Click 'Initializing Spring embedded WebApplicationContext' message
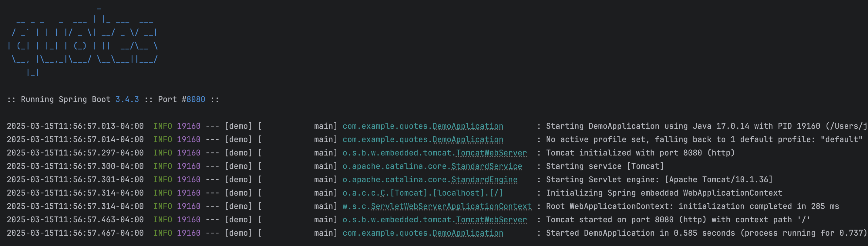Screen dimensions: 868x246 664,193
